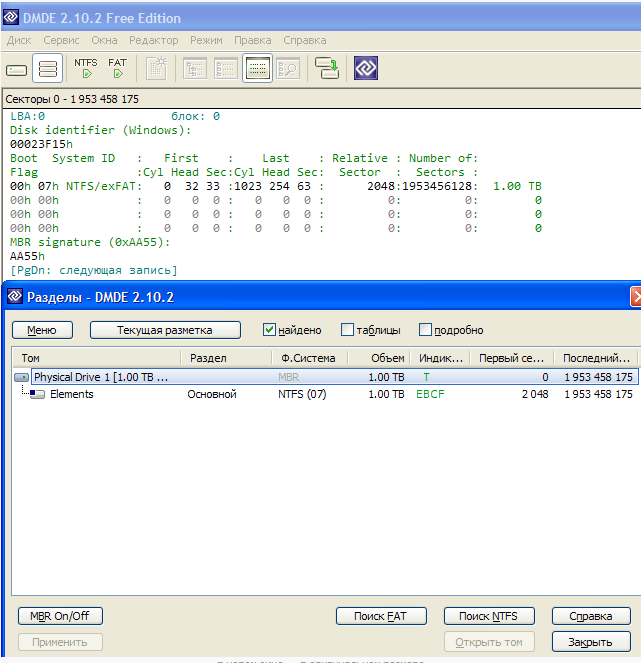Screen dimensions: 641x663
Task: Click the Physical Drive 1 disk icon
Action: point(22,378)
